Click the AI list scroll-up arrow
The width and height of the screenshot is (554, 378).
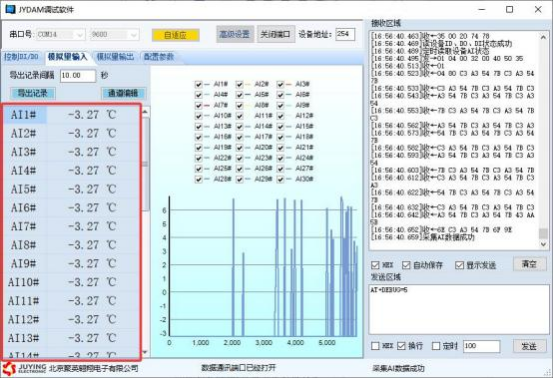tap(145, 112)
